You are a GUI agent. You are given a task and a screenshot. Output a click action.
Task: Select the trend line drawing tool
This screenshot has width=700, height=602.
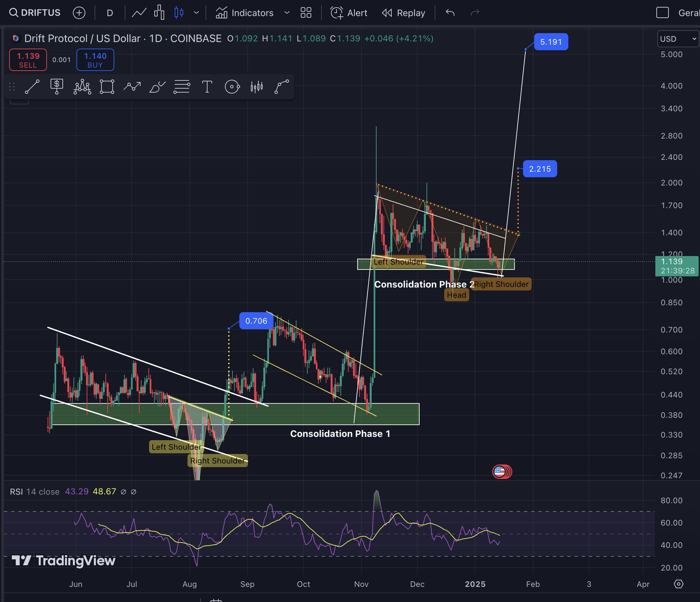click(33, 87)
